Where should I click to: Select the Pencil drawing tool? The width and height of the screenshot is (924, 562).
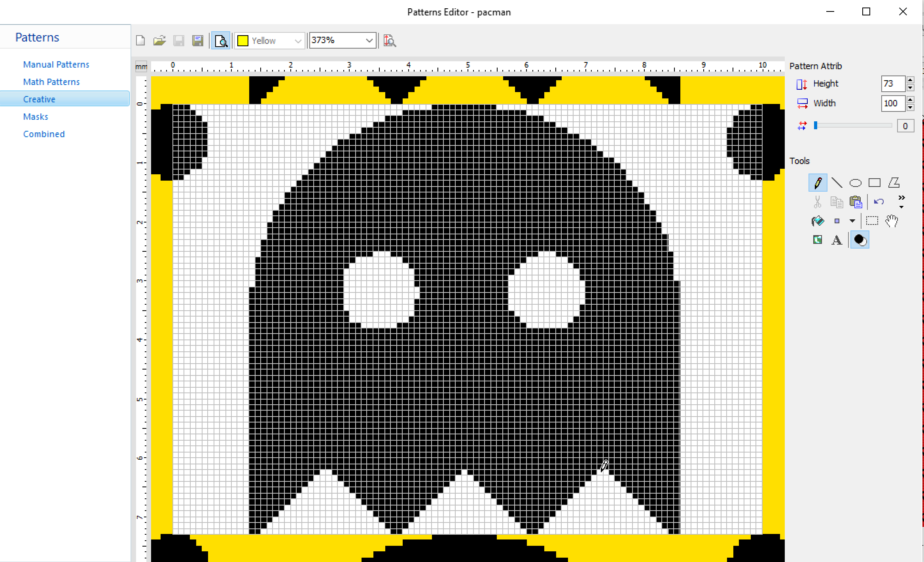[x=818, y=183]
